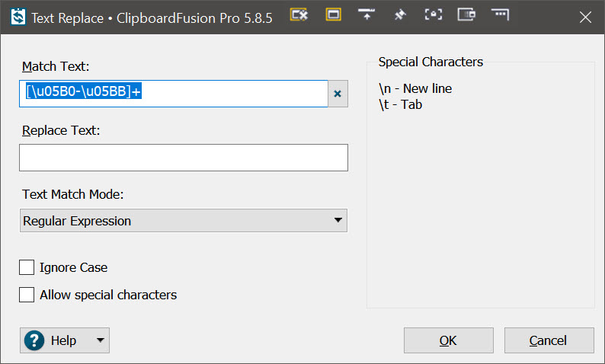605x364 pixels.
Task: Enable the Ignore Case checkbox
Action: click(x=27, y=267)
